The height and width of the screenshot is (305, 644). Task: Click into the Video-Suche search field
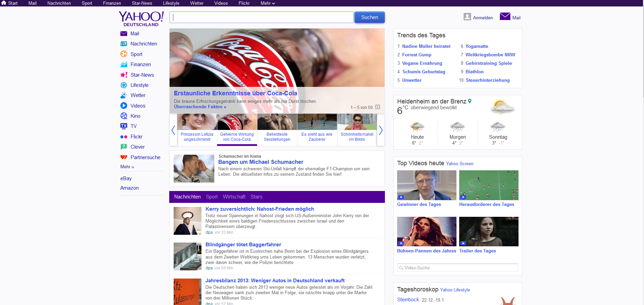pos(458,268)
